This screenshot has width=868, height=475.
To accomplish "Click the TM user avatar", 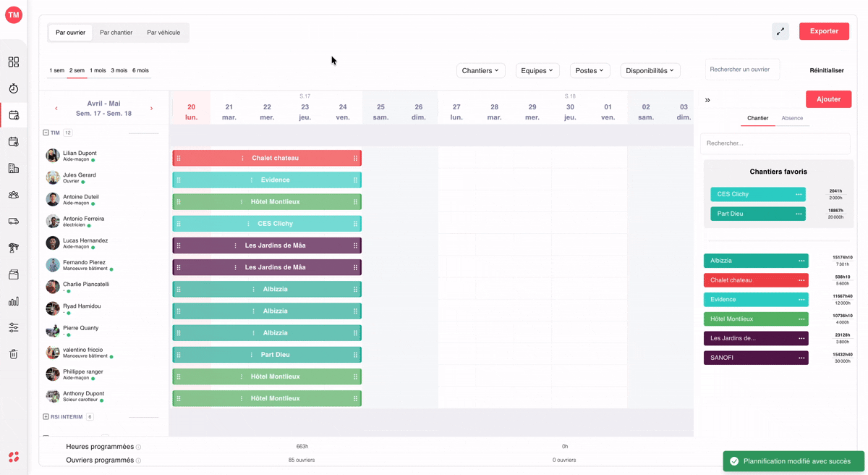I will (14, 14).
